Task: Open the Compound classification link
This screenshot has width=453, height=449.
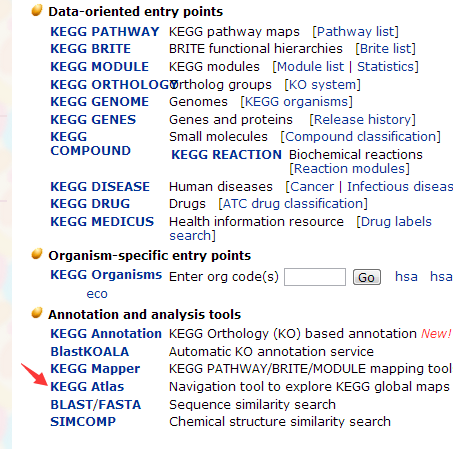Action: pos(361,137)
